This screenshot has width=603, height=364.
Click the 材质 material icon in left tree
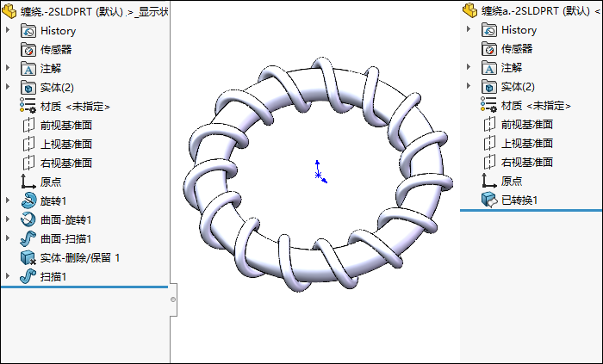[28, 107]
